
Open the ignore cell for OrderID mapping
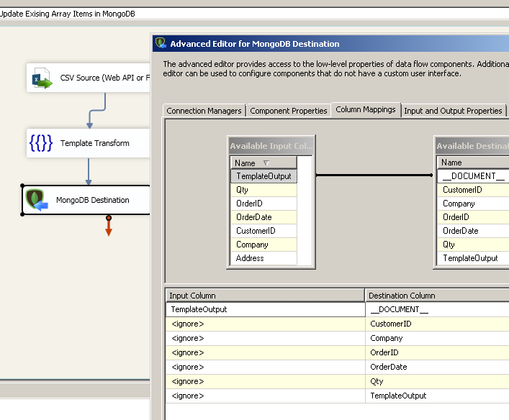click(x=266, y=352)
